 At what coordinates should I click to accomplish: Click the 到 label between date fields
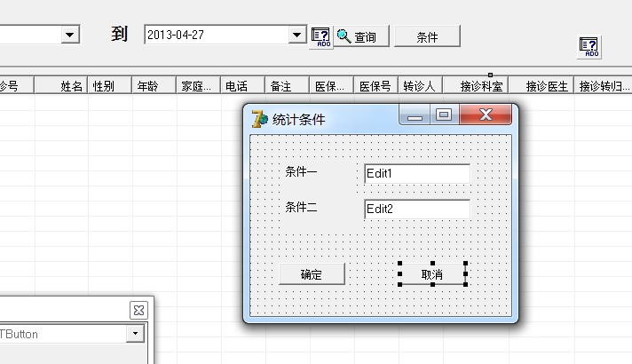click(x=119, y=34)
